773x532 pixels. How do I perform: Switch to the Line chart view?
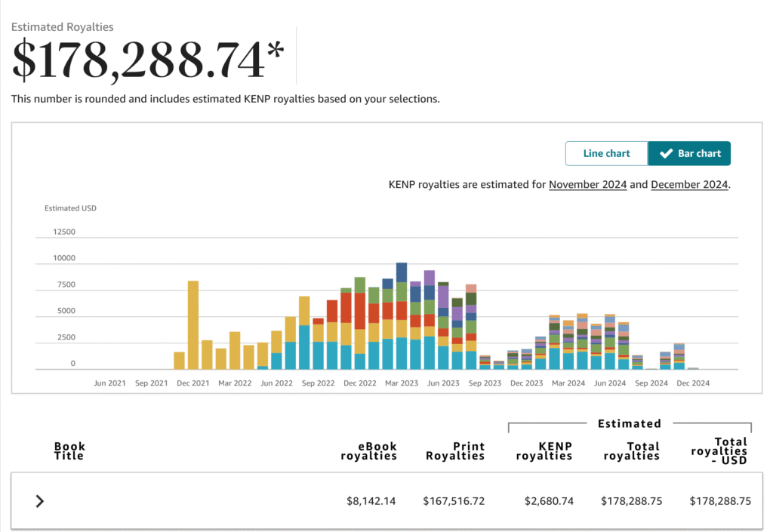click(606, 153)
